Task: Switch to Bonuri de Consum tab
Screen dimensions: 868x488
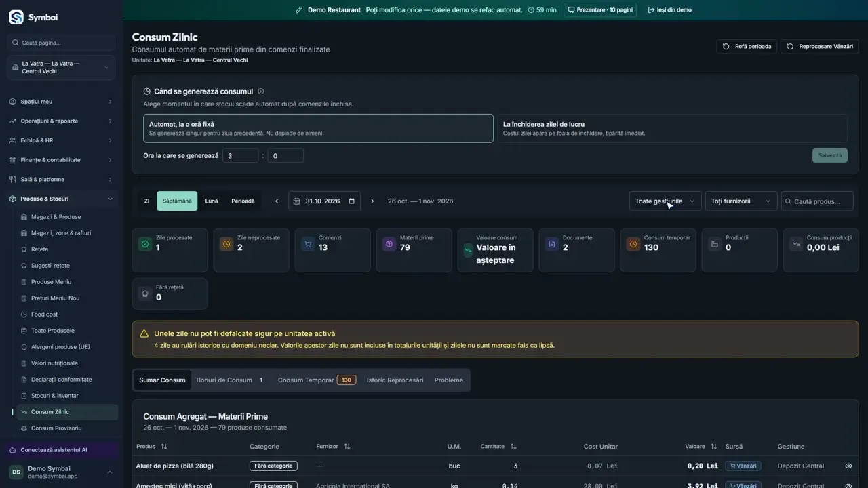Action: (229, 380)
